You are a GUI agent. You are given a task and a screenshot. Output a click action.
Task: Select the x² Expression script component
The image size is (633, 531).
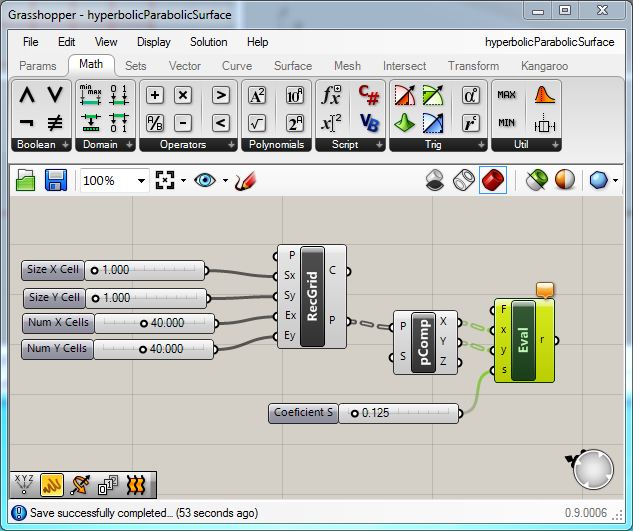point(331,123)
